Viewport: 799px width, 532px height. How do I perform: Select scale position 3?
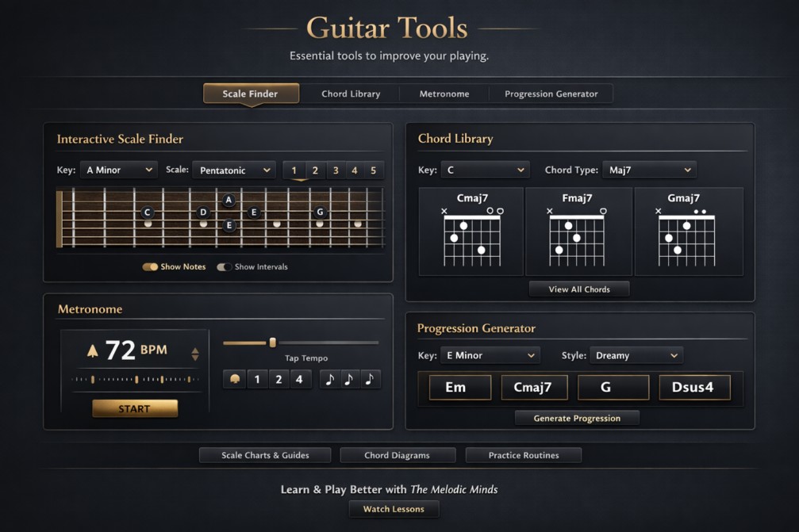click(336, 170)
